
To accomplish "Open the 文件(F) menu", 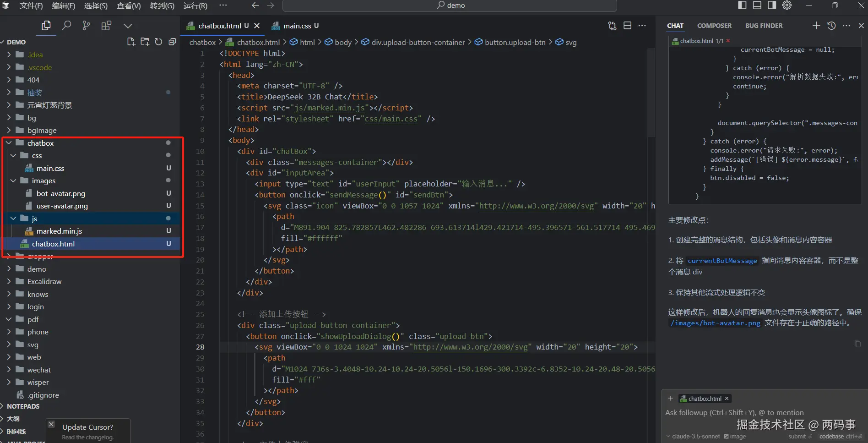I will [x=31, y=5].
